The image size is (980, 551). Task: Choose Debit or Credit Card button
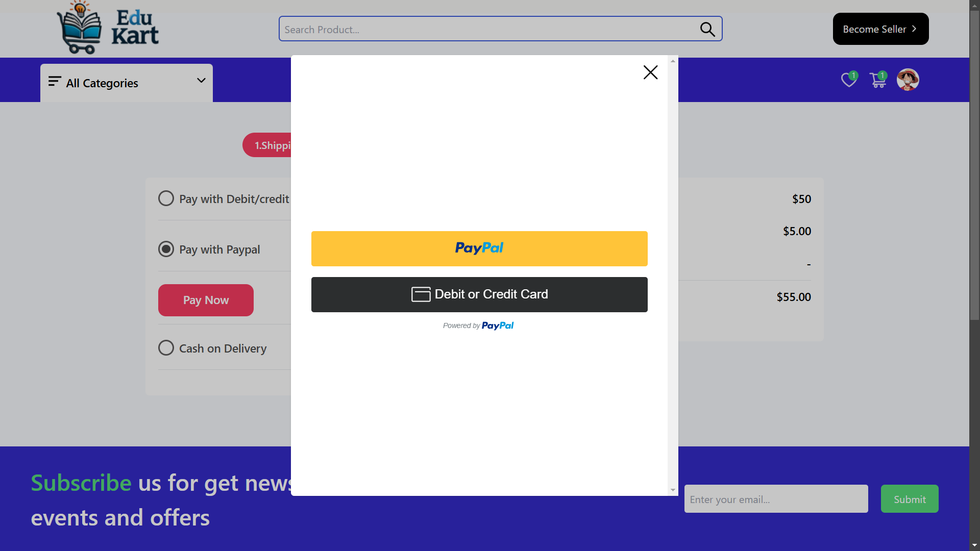pos(479,294)
